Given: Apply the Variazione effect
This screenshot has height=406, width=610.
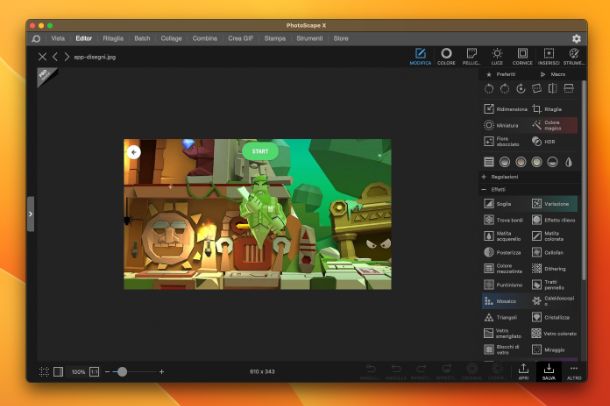Looking at the screenshot, I should click(554, 204).
